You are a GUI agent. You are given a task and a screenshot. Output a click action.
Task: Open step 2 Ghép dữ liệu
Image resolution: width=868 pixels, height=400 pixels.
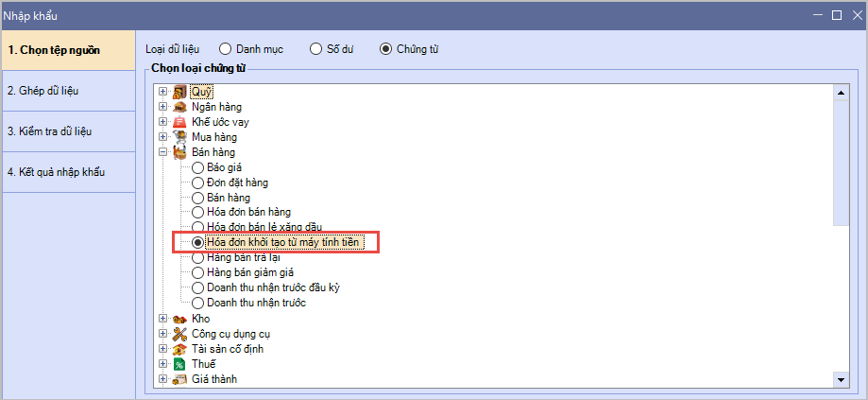pos(68,91)
